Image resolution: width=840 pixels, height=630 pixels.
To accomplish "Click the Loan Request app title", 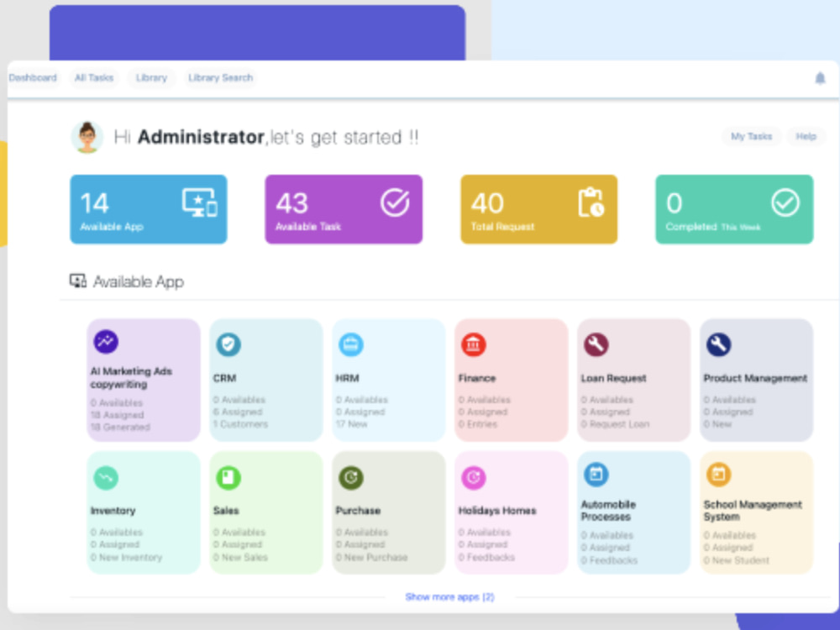I will [x=613, y=378].
